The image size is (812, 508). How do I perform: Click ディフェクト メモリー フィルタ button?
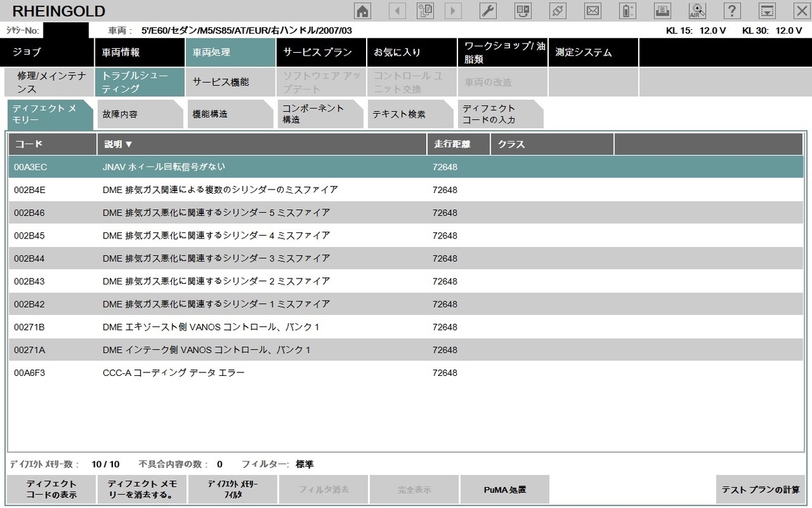[x=232, y=490]
